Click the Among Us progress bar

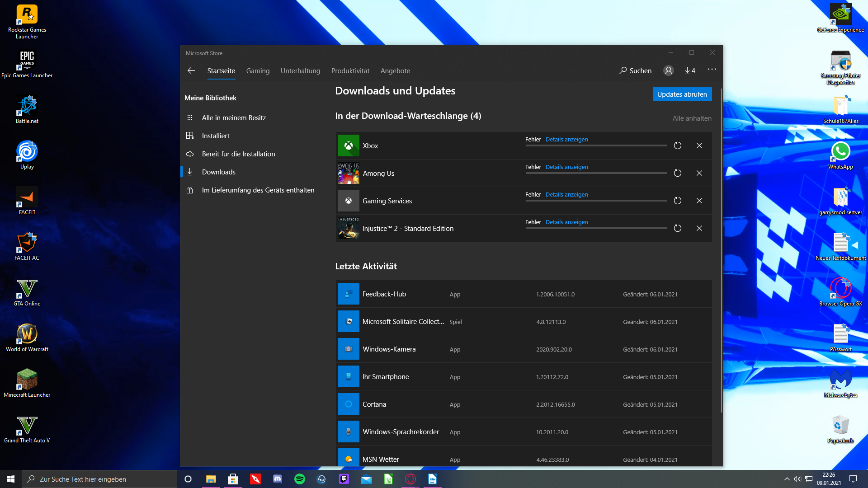click(596, 173)
